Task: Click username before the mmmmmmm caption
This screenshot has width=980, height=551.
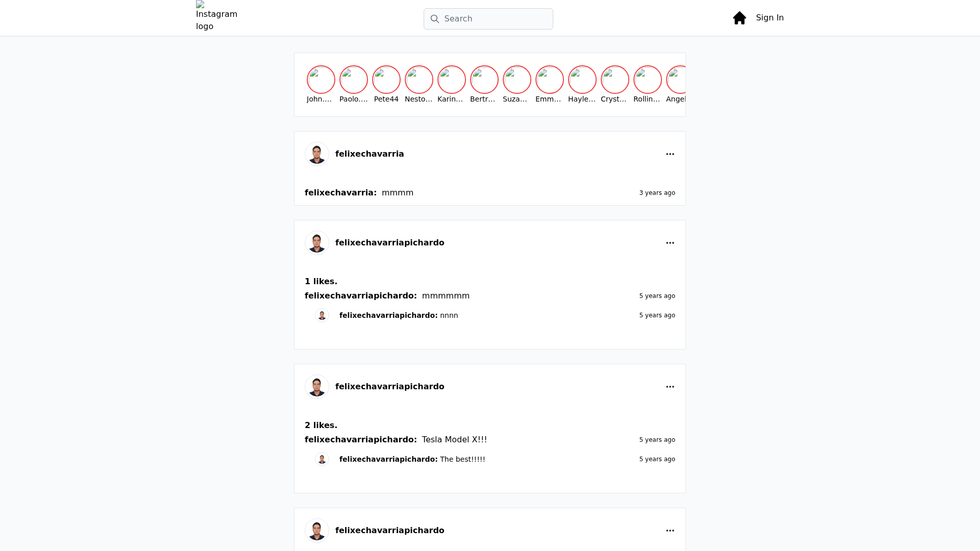Action: point(361,296)
